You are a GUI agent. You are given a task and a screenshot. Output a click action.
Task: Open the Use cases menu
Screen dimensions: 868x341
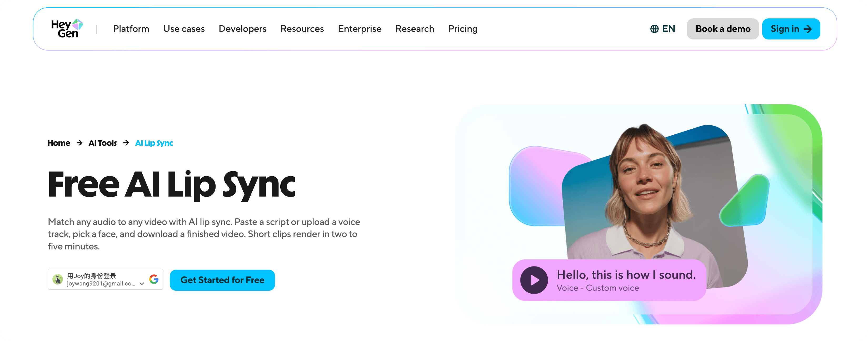click(184, 29)
